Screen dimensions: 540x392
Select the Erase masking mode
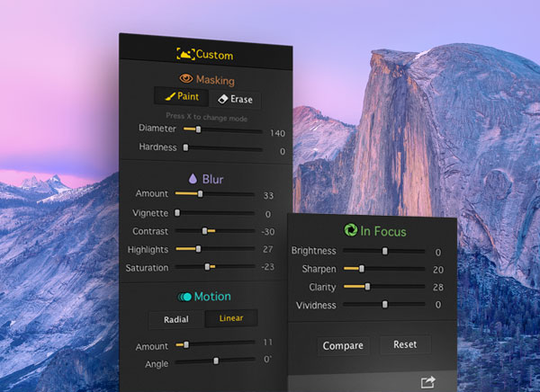235,99
